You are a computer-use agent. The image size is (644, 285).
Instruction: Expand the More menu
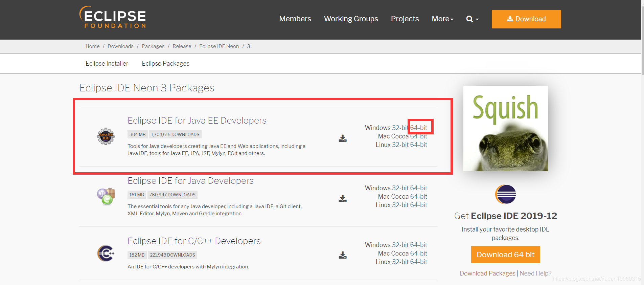click(x=442, y=19)
